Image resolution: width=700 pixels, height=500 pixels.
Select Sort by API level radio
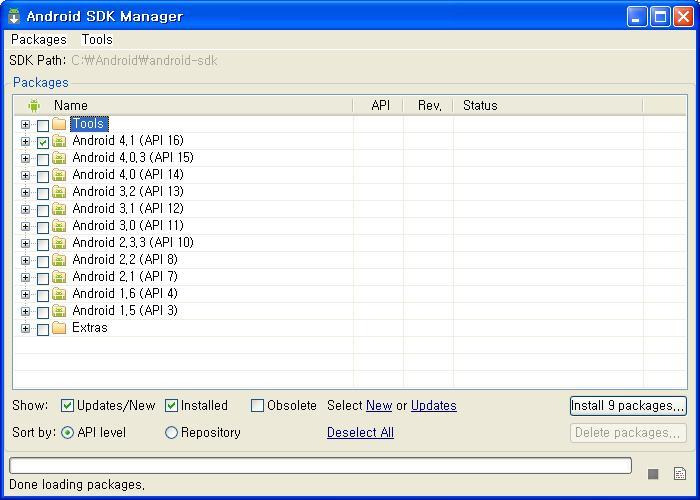pyautogui.click(x=67, y=432)
